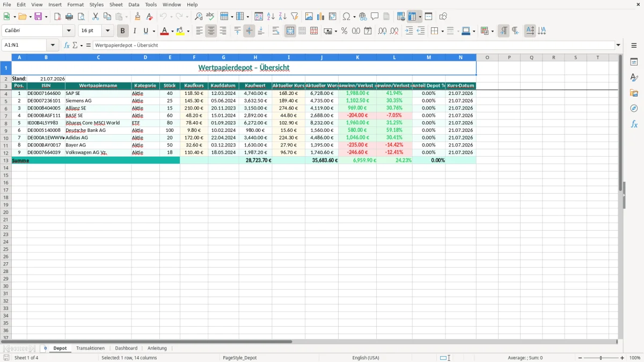Expand the Name Box A1:N1 dropdown

[53, 45]
